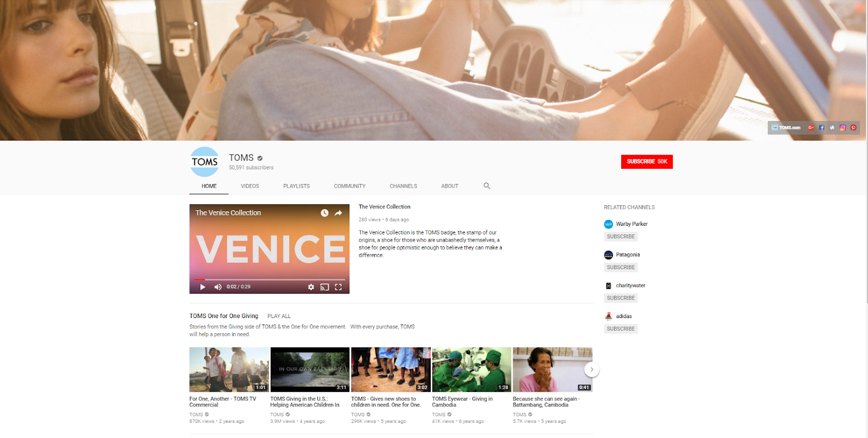The image size is (868, 438).
Task: Click title 'Because she can see again'
Action: [546, 402]
